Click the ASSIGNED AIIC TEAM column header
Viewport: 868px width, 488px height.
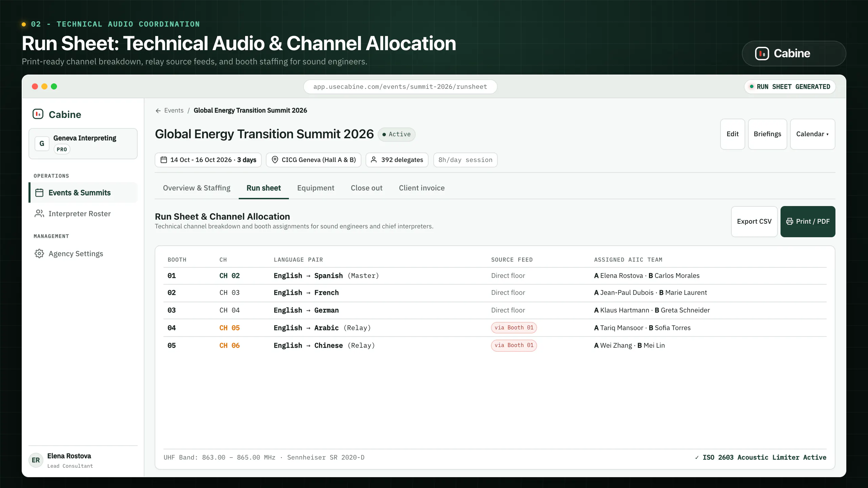tap(628, 260)
